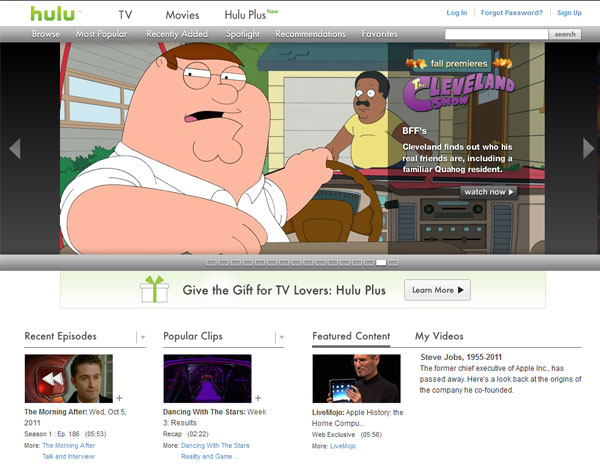Click the search button
This screenshot has width=600, height=465.
coord(565,34)
